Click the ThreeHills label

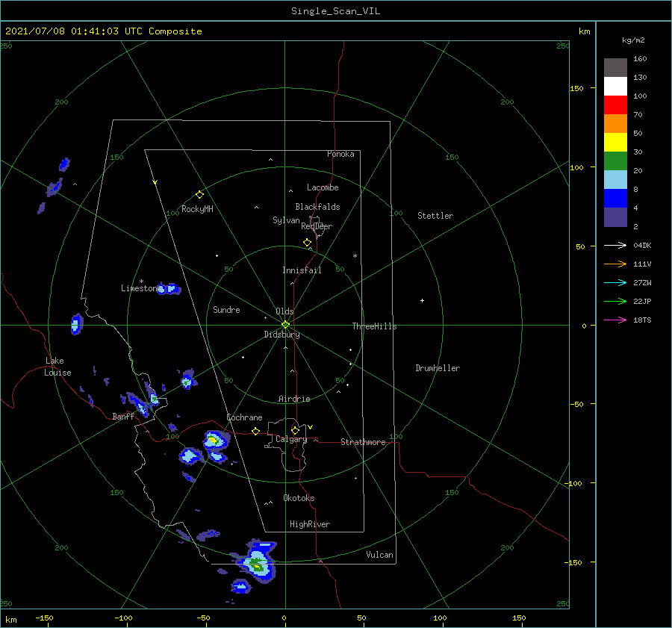[374, 326]
